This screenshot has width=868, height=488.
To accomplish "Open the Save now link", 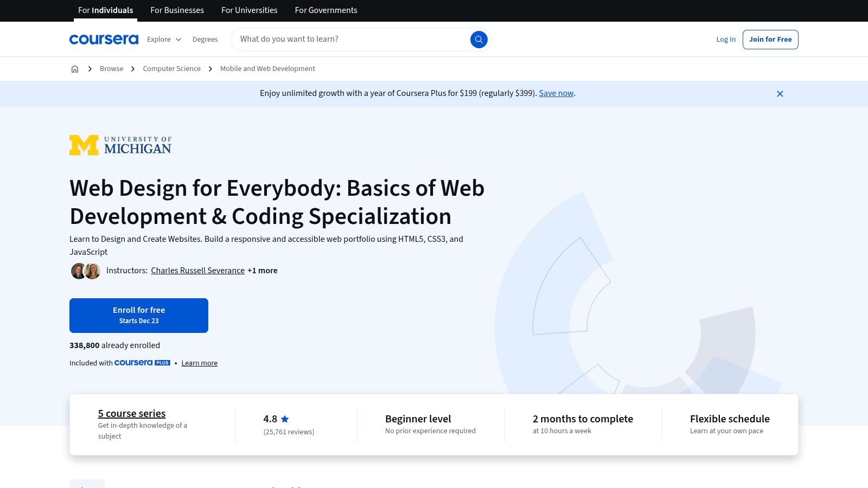I will (x=556, y=93).
